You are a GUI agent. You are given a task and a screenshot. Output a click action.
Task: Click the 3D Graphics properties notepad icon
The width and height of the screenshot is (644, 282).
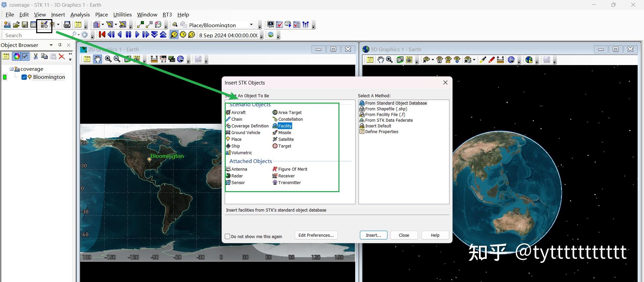[x=370, y=60]
